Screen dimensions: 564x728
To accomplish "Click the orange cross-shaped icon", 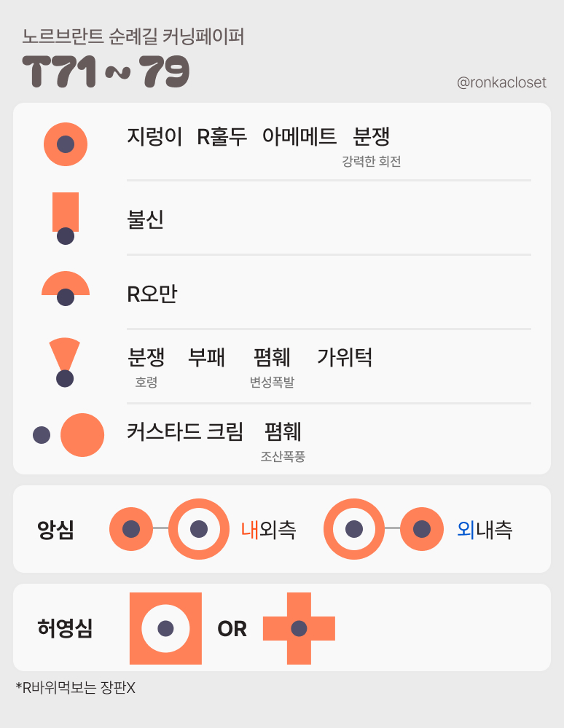I will click(x=299, y=628).
